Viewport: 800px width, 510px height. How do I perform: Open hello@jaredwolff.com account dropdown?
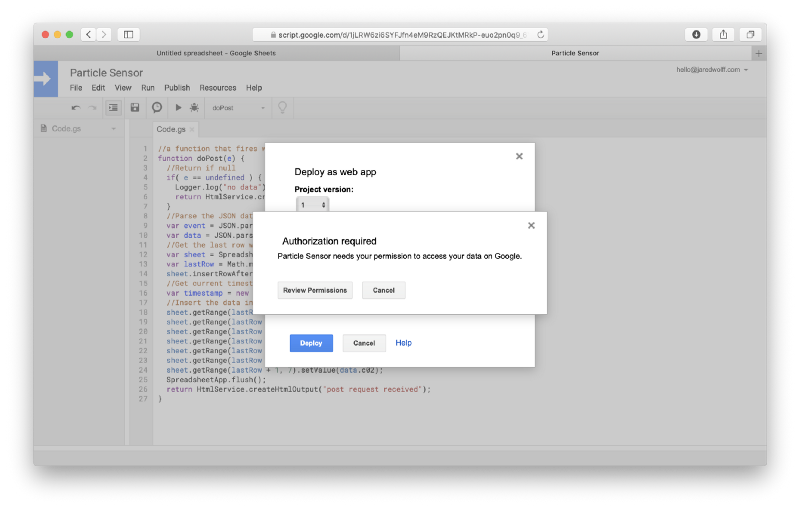click(712, 69)
